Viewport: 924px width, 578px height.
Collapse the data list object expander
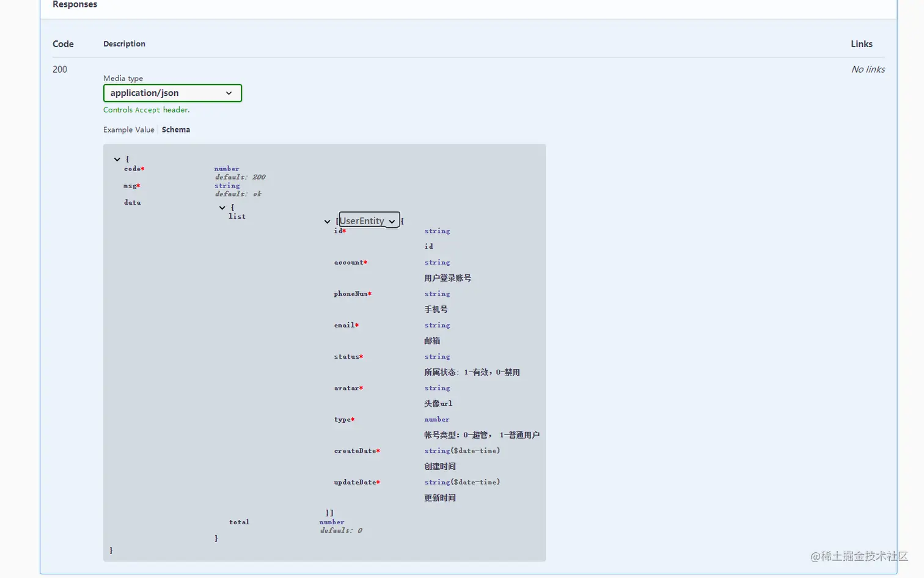pyautogui.click(x=222, y=207)
